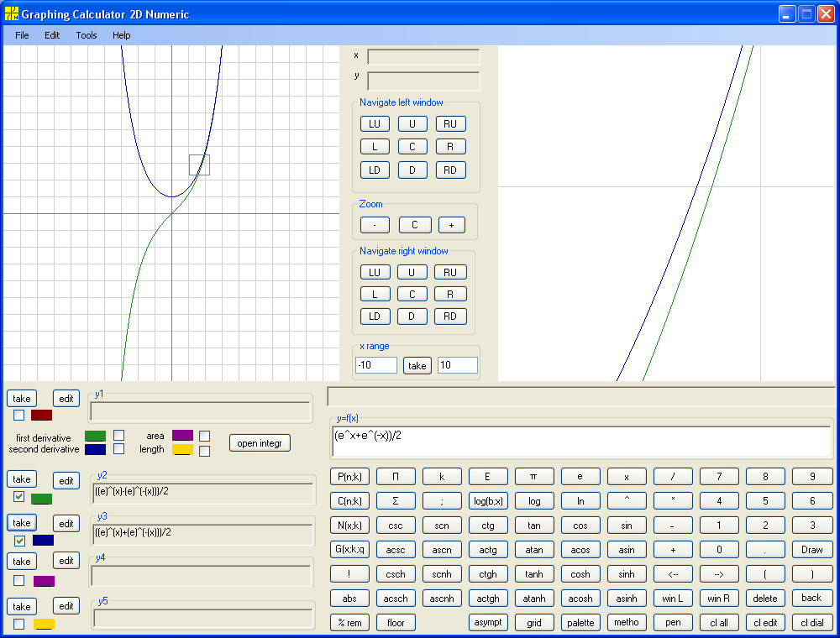Move cursor right with --> key
840x638 pixels.
[x=719, y=574]
